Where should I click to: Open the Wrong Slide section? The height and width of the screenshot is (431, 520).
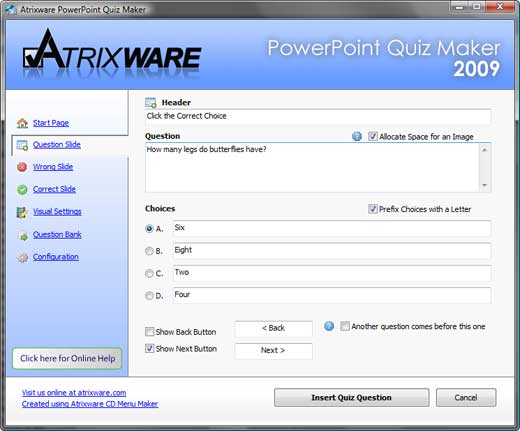[x=53, y=167]
